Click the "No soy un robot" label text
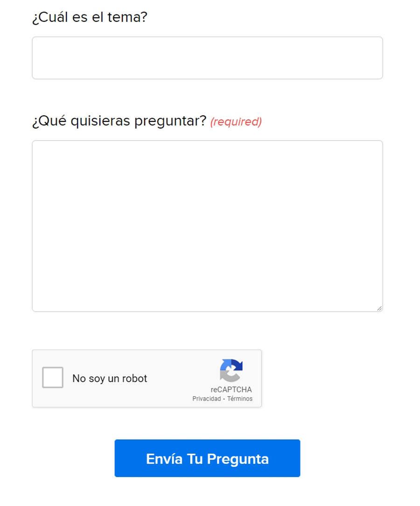 tap(110, 378)
